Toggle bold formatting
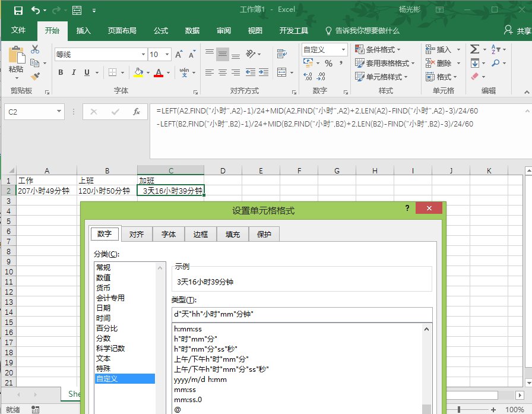 (x=60, y=72)
